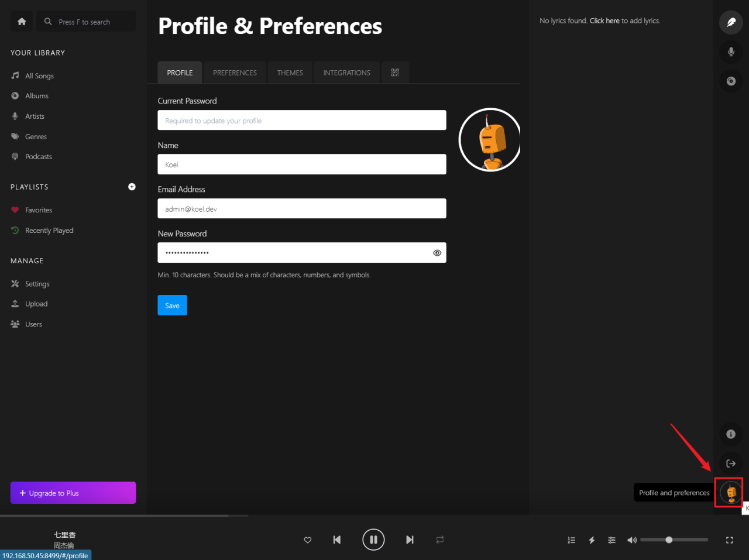Like the current song with heart icon
Screen dimensions: 749x560
308,540
